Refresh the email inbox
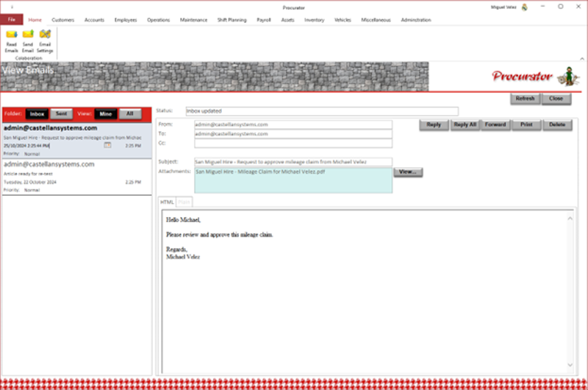Viewport: 588px width, 390px height. click(x=525, y=99)
